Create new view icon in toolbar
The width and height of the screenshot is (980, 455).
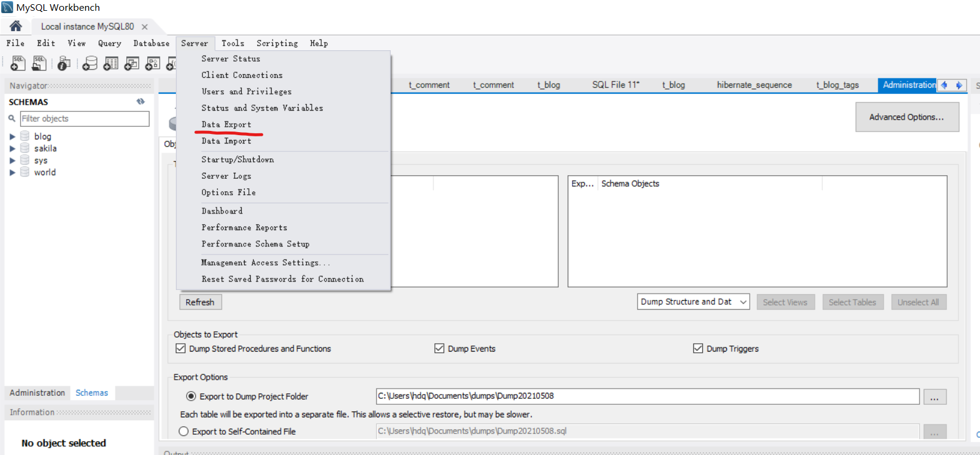(132, 63)
